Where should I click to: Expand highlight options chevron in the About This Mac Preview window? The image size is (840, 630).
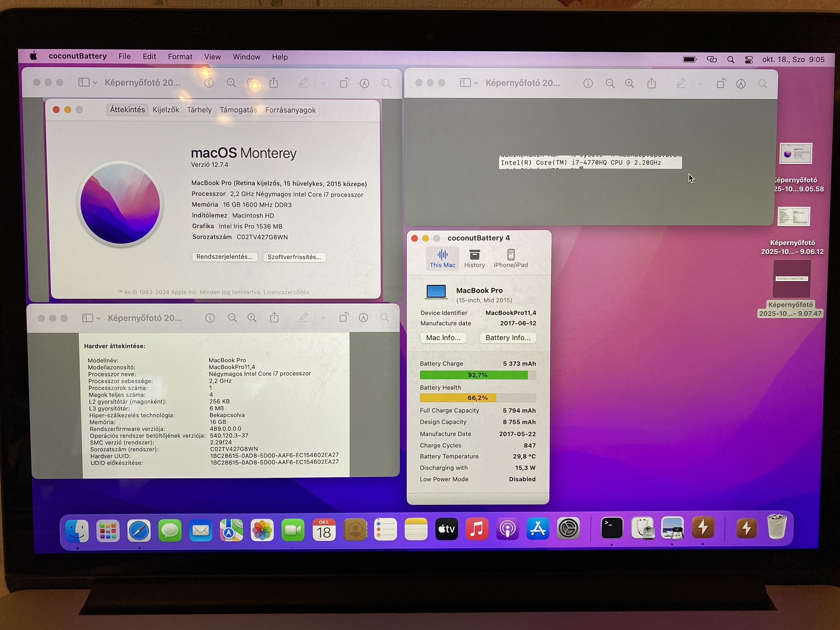(323, 83)
